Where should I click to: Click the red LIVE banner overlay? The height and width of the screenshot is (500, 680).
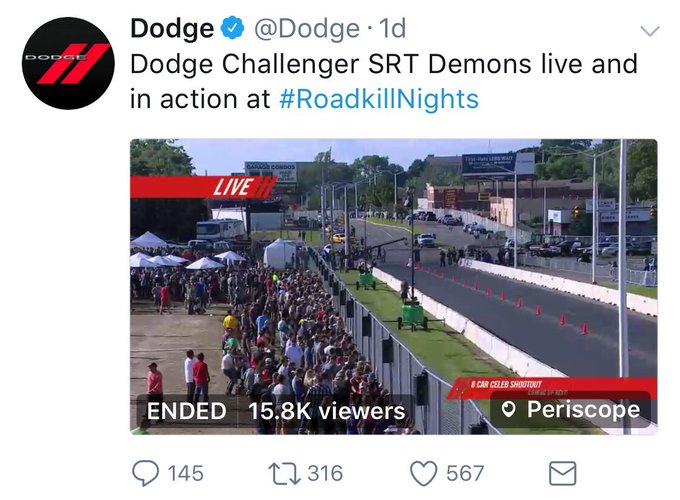pyautogui.click(x=203, y=187)
